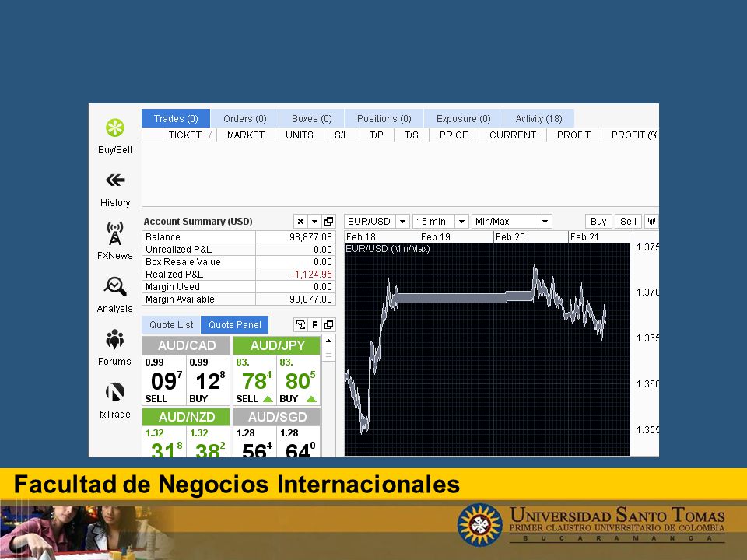Open the fxTrade logo icon

click(115, 392)
